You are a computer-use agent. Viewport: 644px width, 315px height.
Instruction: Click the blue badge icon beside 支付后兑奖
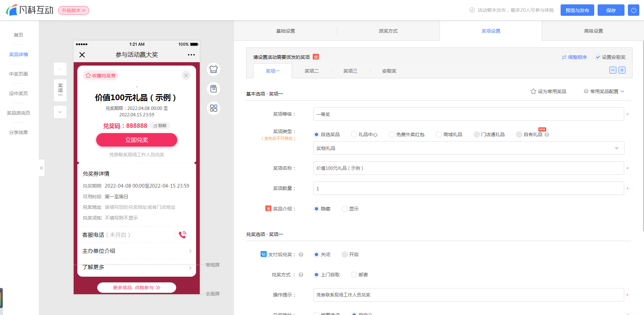pyautogui.click(x=264, y=254)
